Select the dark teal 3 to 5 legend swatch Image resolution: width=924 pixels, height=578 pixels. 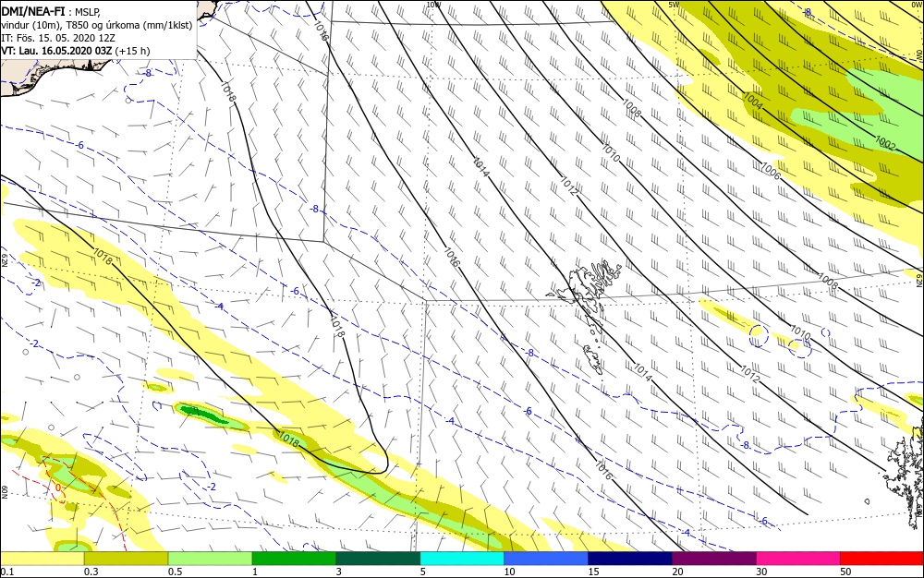(x=378, y=559)
